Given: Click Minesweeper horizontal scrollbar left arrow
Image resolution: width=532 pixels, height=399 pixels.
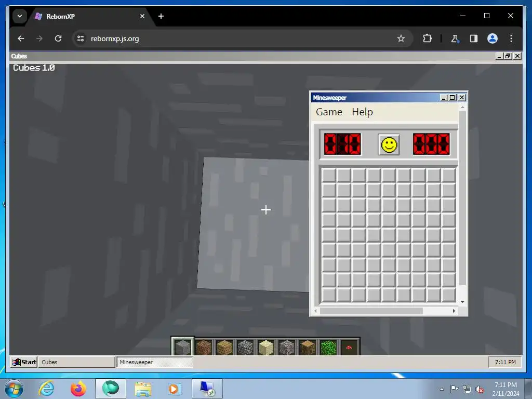Looking at the screenshot, I should [x=315, y=311].
